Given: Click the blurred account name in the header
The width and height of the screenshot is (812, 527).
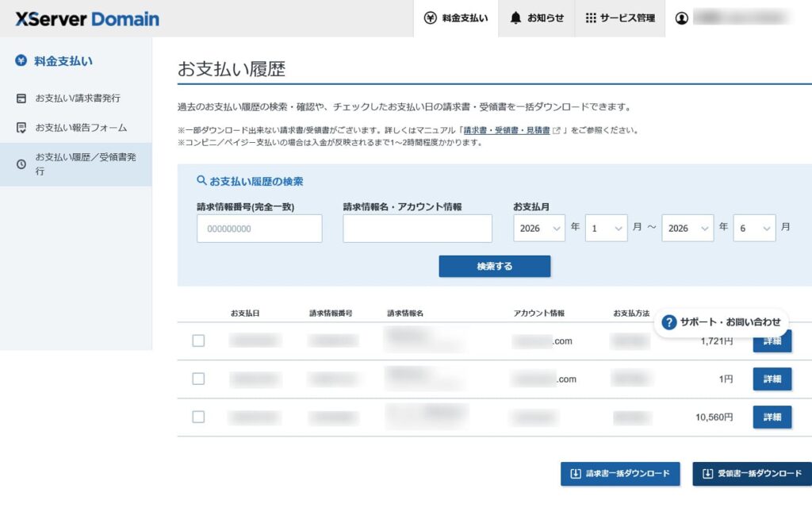Looking at the screenshot, I should [741, 17].
